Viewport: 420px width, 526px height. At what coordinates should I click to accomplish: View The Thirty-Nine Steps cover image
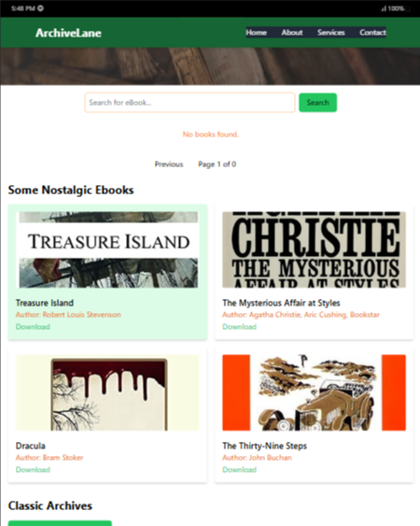click(x=315, y=392)
